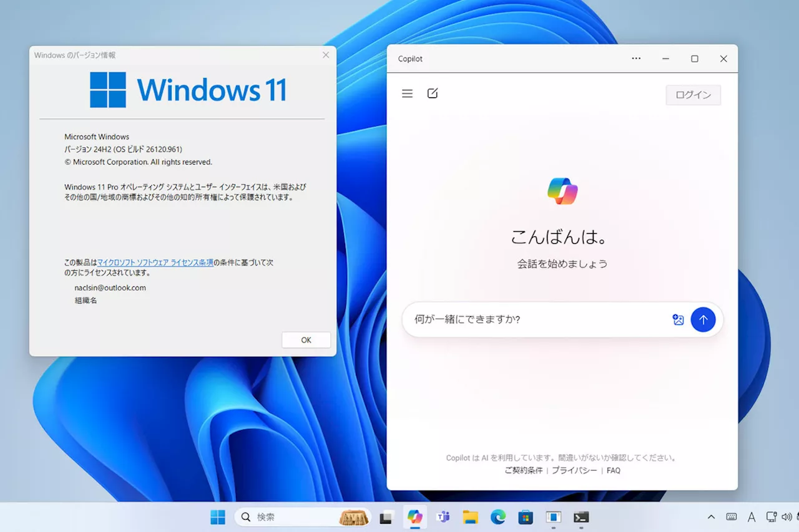
Task: Open the Copilot three-dots options menu
Action: (636, 59)
